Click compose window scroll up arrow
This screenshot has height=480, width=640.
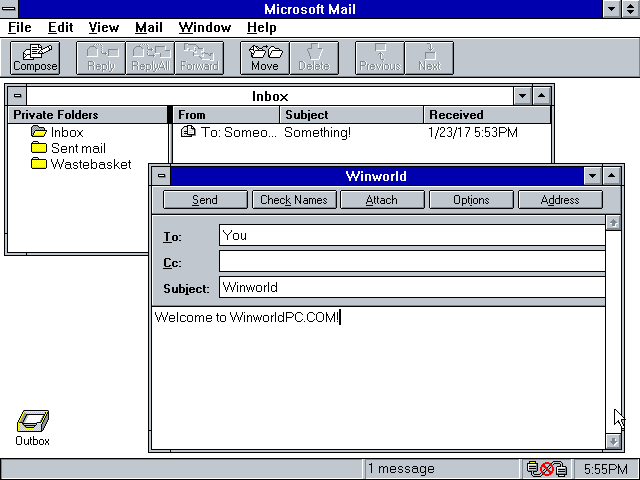613,223
